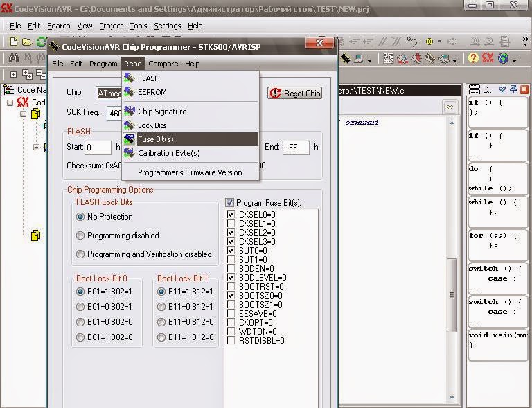Select Programming and Verification disabled option

tap(80, 254)
